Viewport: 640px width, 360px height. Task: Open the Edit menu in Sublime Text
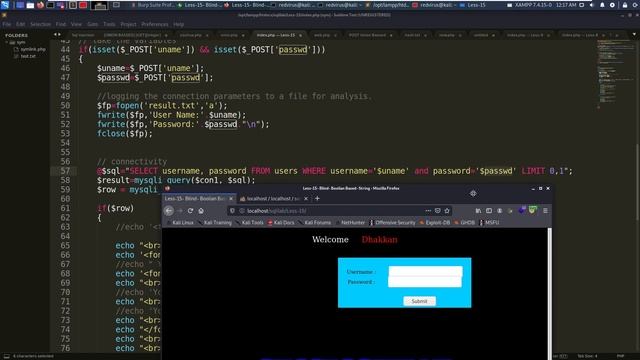pyautogui.click(x=20, y=24)
